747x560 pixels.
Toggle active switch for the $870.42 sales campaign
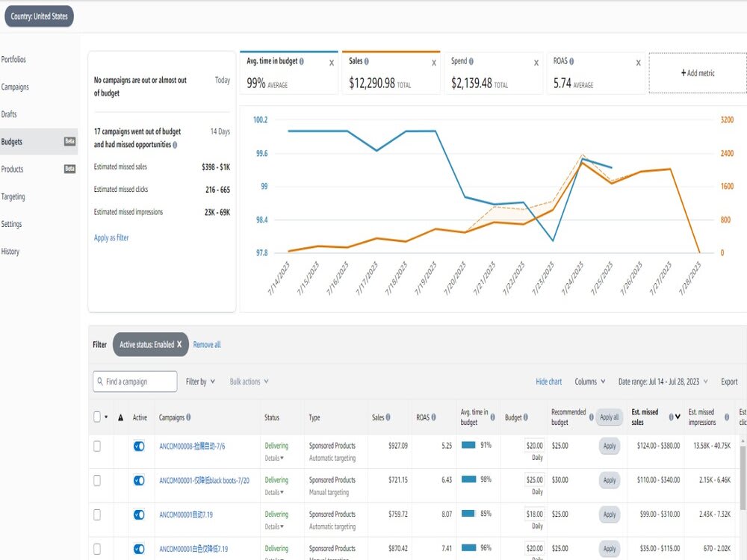[139, 549]
